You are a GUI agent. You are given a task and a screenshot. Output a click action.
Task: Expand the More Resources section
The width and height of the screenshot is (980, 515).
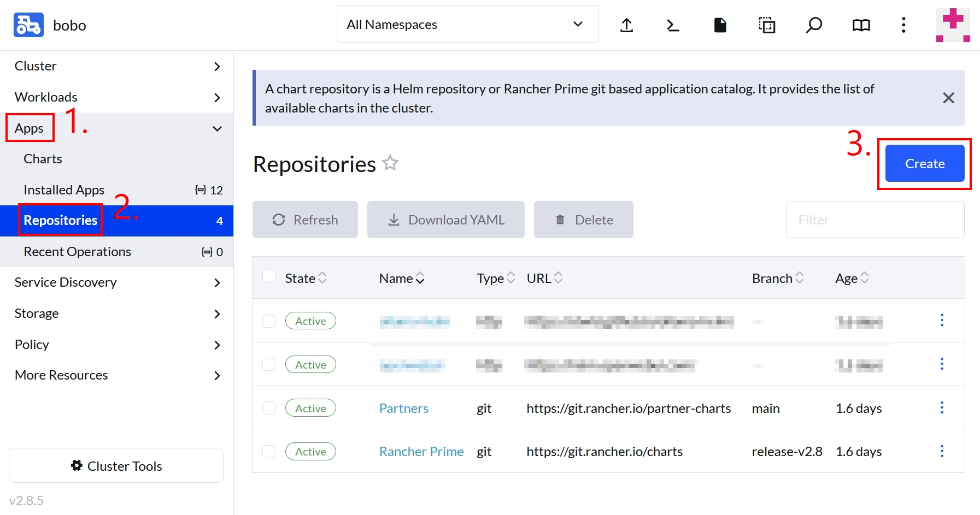[x=117, y=375]
